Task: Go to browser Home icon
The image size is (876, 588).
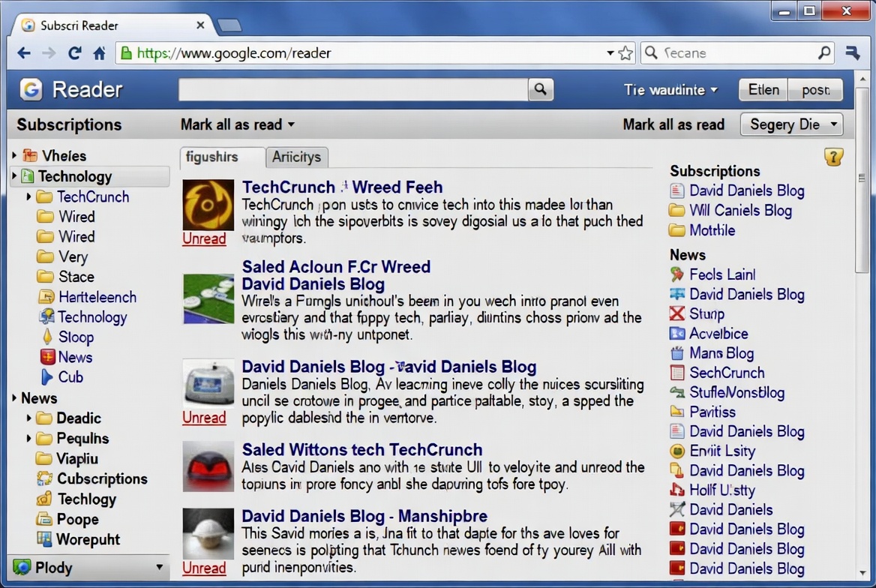Action: (x=100, y=53)
